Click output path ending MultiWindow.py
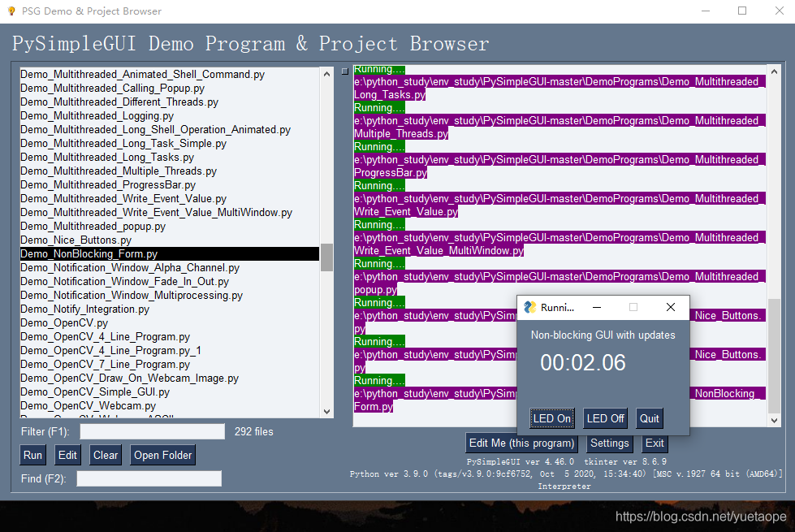The image size is (795, 532). coord(560,244)
